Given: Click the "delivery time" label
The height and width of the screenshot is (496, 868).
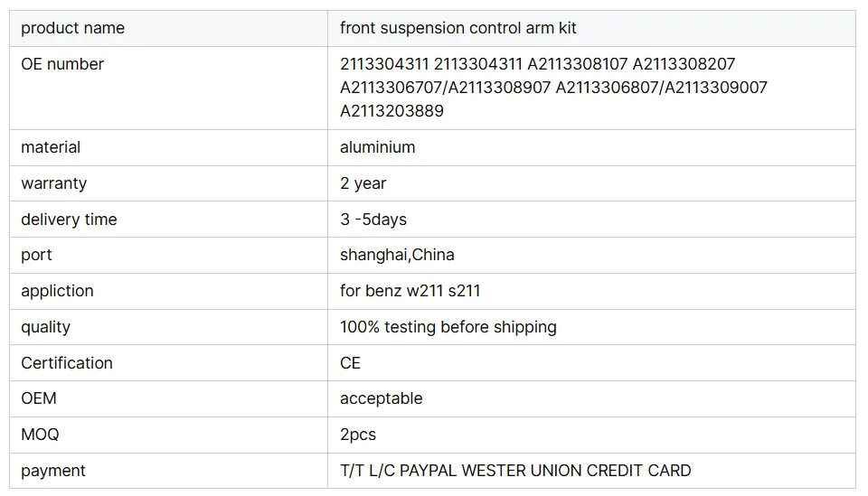Looking at the screenshot, I should point(69,220).
